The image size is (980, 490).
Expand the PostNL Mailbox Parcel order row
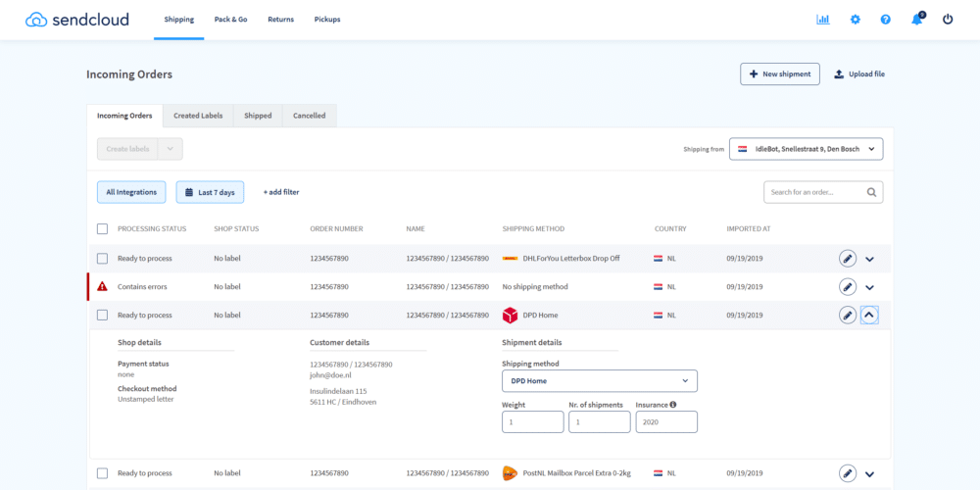click(x=869, y=474)
